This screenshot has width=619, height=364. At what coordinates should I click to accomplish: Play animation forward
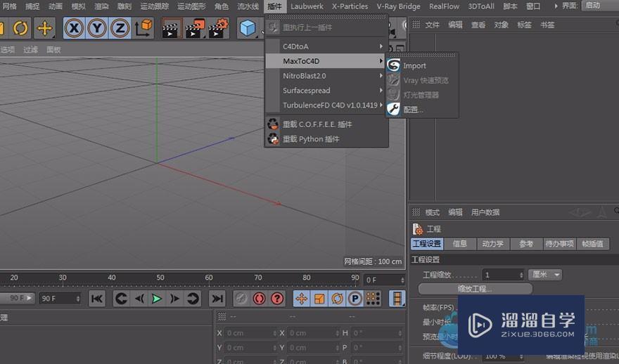(x=157, y=299)
